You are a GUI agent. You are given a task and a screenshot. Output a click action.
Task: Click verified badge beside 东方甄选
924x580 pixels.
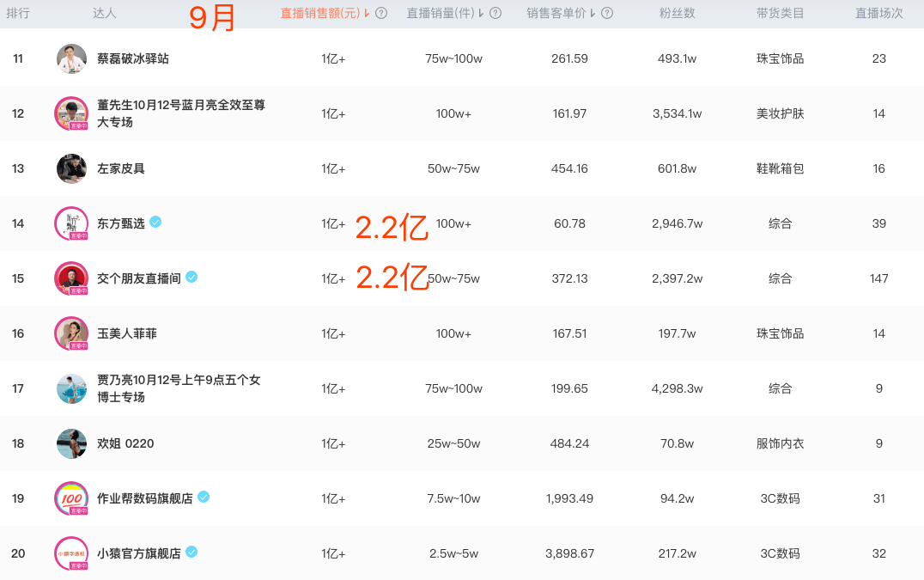pos(155,222)
